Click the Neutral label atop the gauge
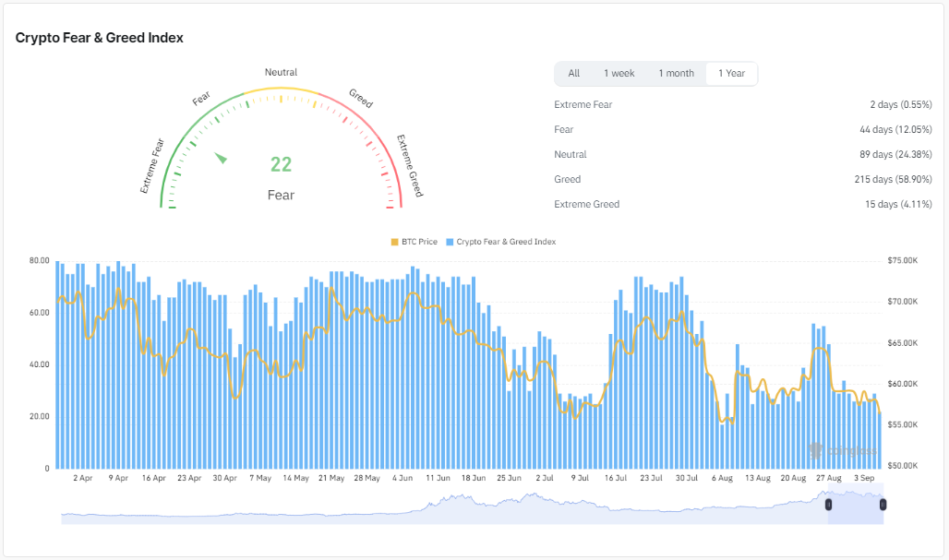The image size is (949, 560). [281, 72]
